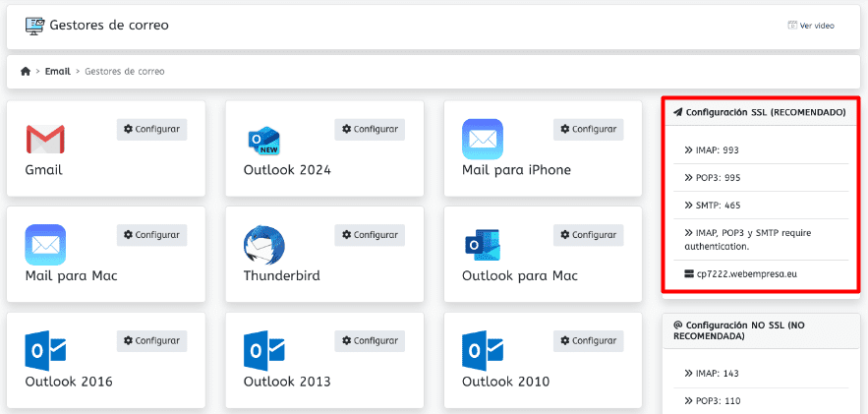Select Configurar for Mail para Mac
This screenshot has height=414, width=868.
(151, 235)
